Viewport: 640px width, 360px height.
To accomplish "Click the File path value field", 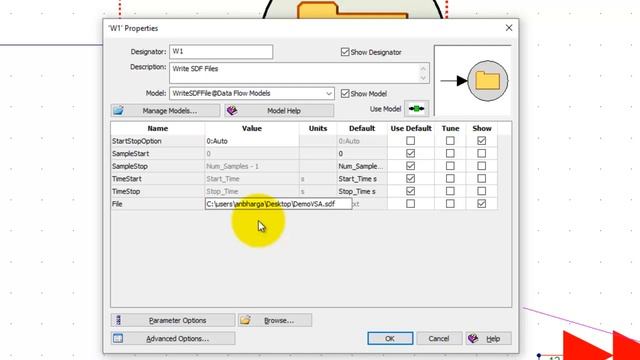I will (278, 204).
